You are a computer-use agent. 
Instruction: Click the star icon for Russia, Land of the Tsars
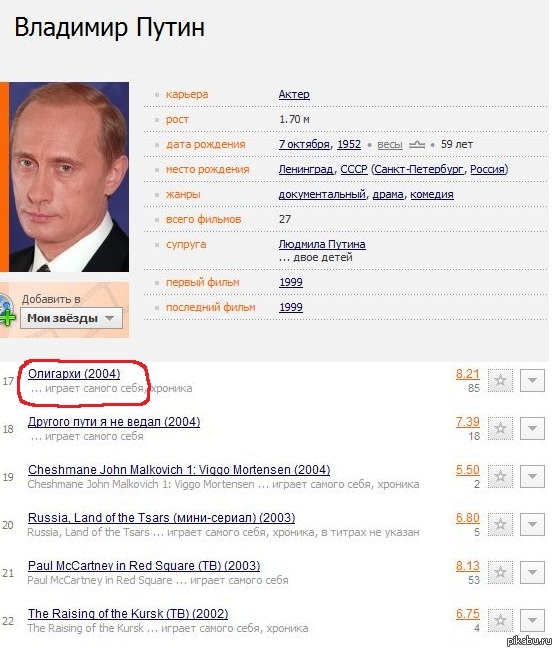[501, 524]
